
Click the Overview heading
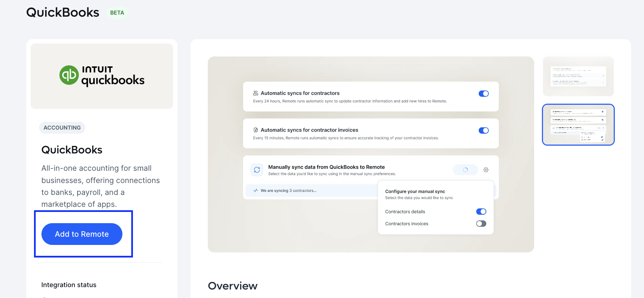pos(233,286)
